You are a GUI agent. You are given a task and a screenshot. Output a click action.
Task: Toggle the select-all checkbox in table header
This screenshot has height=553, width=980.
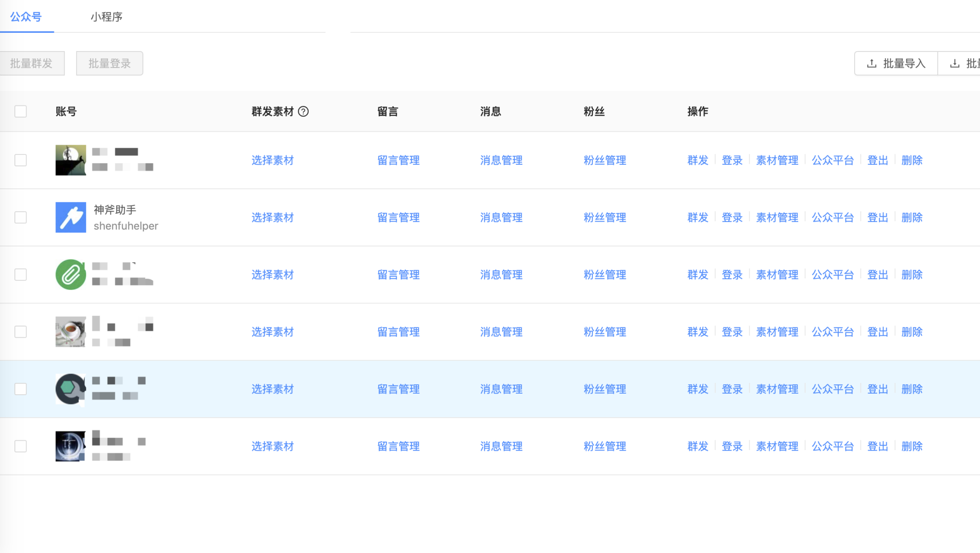pyautogui.click(x=20, y=111)
